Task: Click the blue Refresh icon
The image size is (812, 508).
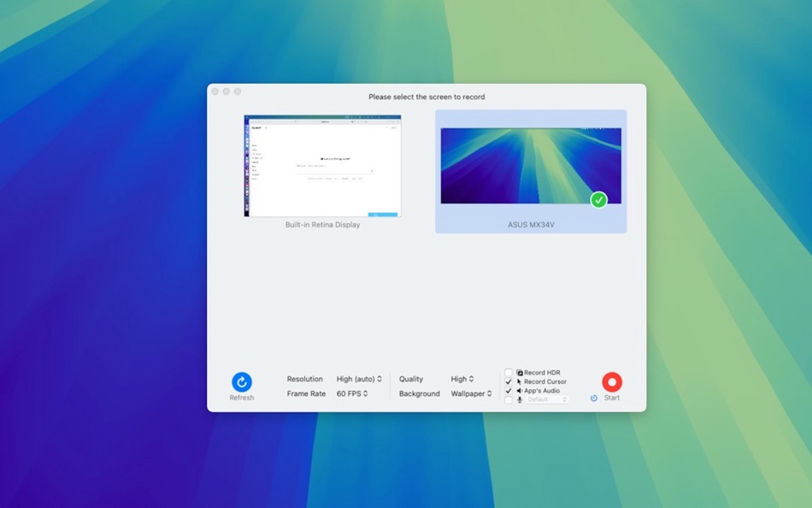Action: [241, 381]
